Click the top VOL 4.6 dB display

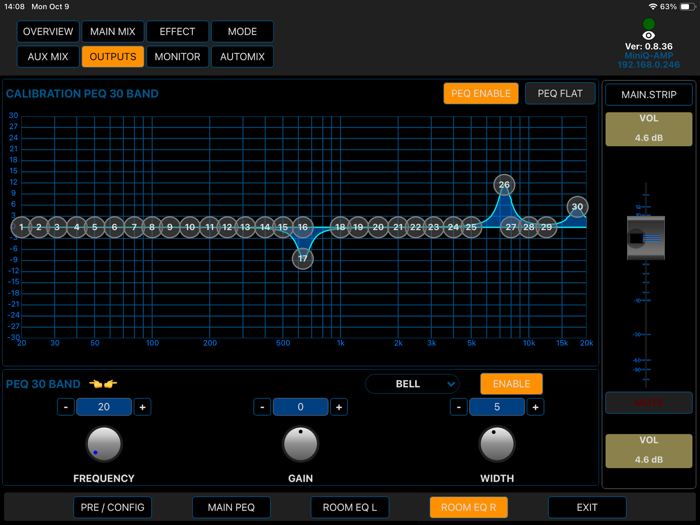(x=649, y=129)
